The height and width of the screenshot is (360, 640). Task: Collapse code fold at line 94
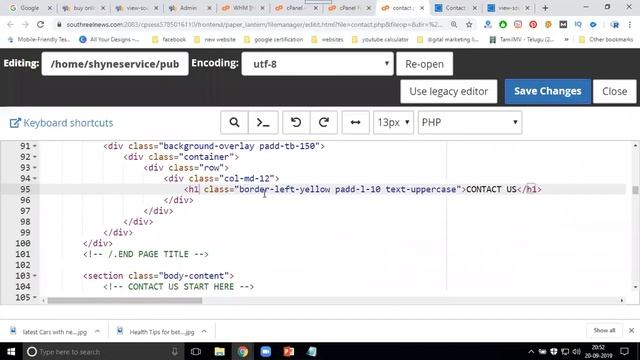coord(35,178)
